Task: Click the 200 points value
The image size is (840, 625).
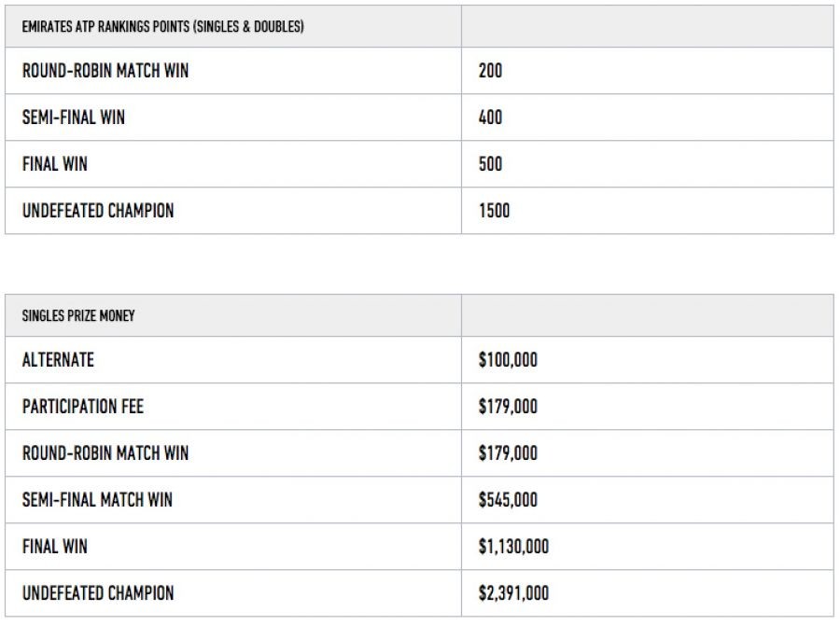Action: [490, 71]
